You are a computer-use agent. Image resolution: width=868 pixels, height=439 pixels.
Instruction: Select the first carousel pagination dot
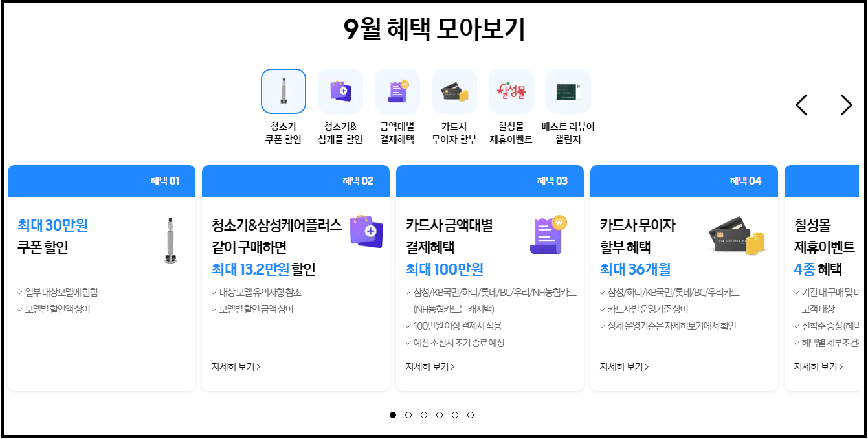[x=394, y=416]
